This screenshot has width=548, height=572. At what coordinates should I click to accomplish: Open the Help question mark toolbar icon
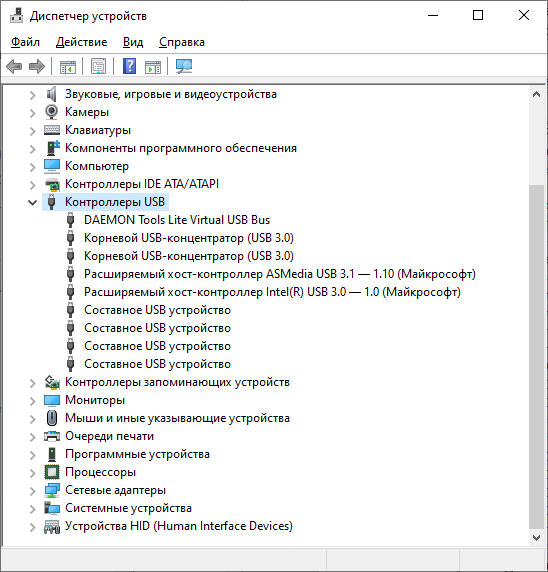(129, 66)
